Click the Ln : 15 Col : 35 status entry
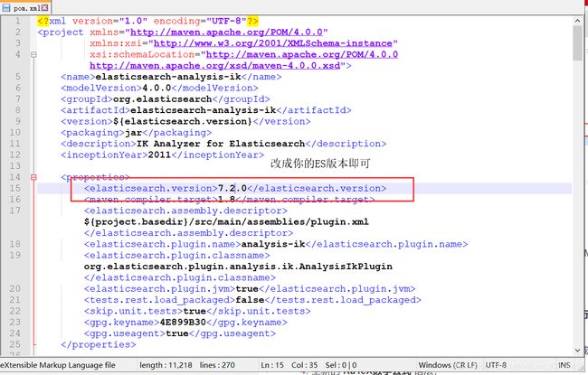Image resolution: width=588 pixels, height=375 pixels. 288,365
